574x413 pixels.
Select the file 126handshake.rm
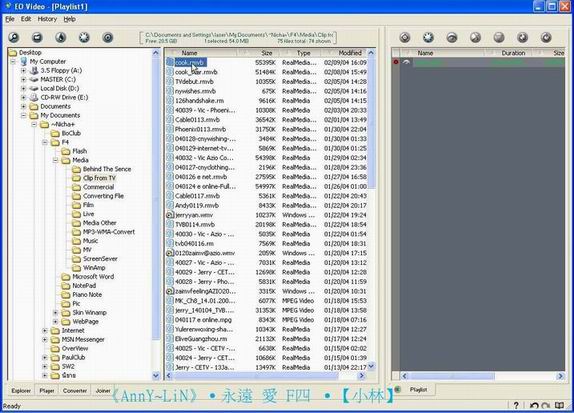tap(200, 101)
